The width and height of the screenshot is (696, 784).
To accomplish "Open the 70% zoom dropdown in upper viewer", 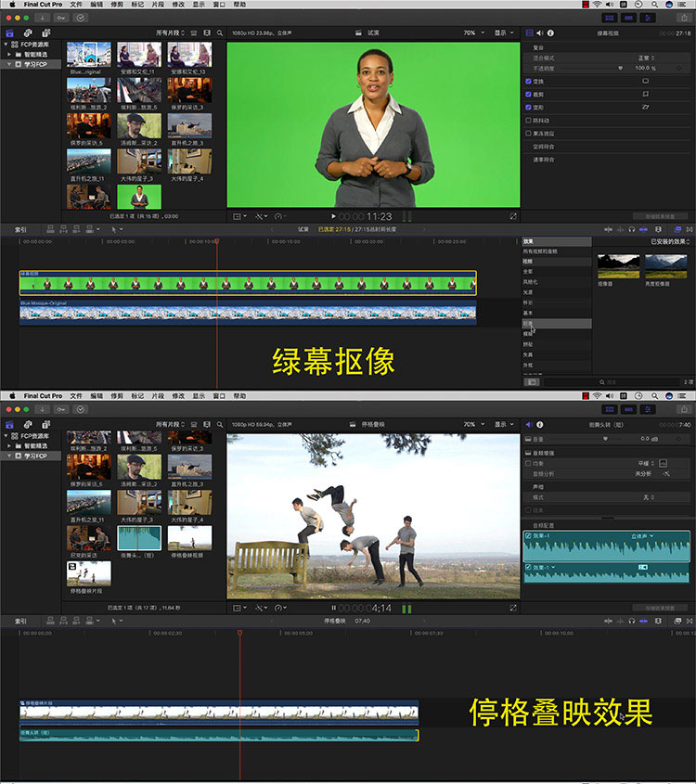I will [474, 33].
